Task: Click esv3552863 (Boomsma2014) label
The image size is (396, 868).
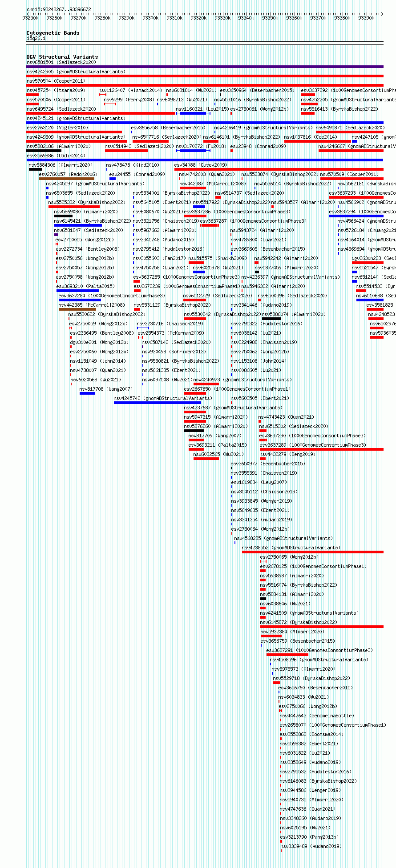Action: pos(311,734)
